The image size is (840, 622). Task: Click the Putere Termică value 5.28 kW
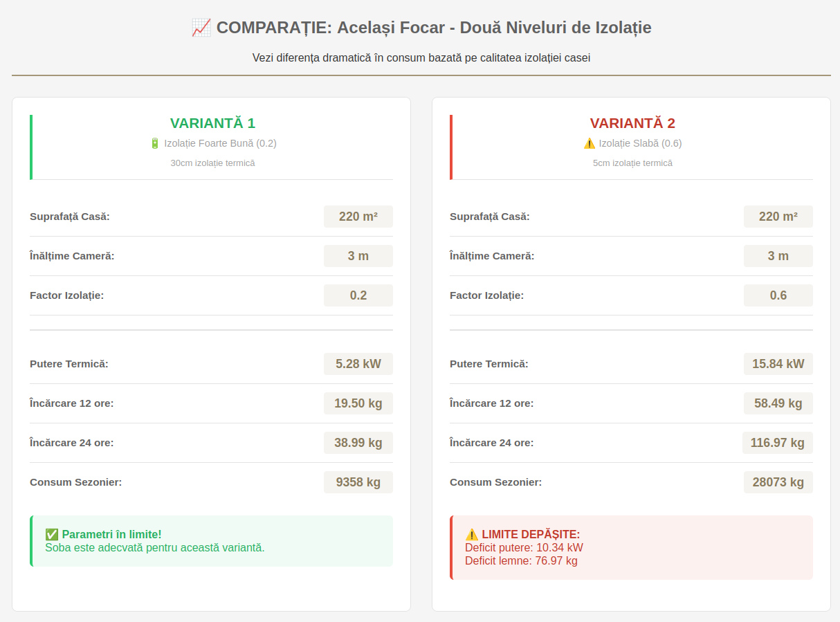click(358, 364)
